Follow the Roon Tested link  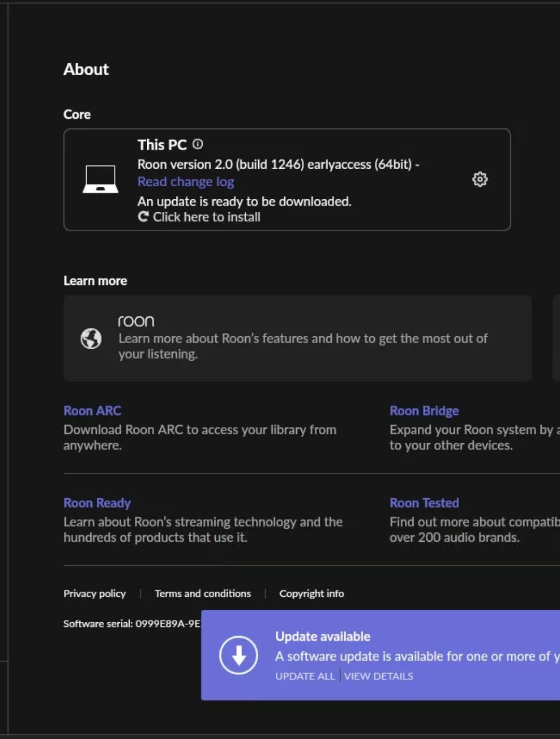(424, 503)
